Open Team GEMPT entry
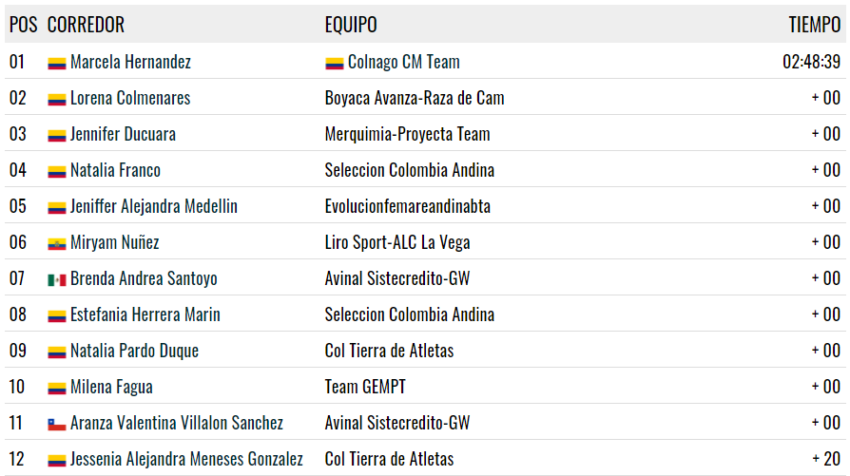This screenshot has height=476, width=850. coord(365,387)
